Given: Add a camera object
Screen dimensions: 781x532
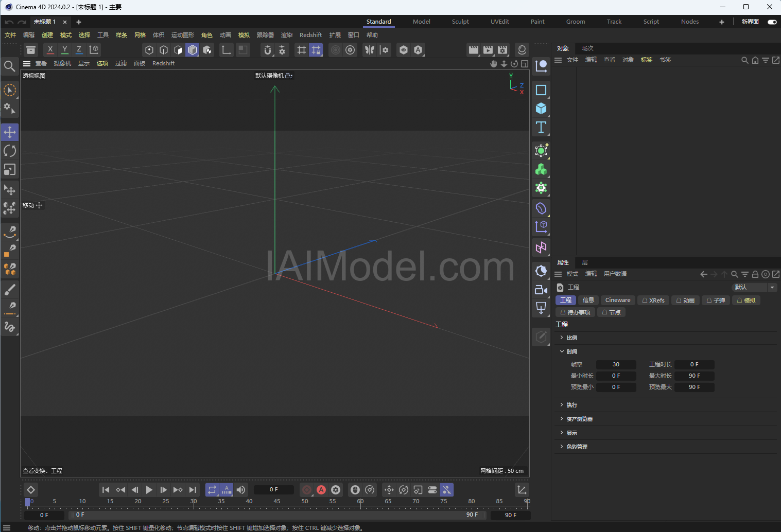Looking at the screenshot, I should pos(541,290).
